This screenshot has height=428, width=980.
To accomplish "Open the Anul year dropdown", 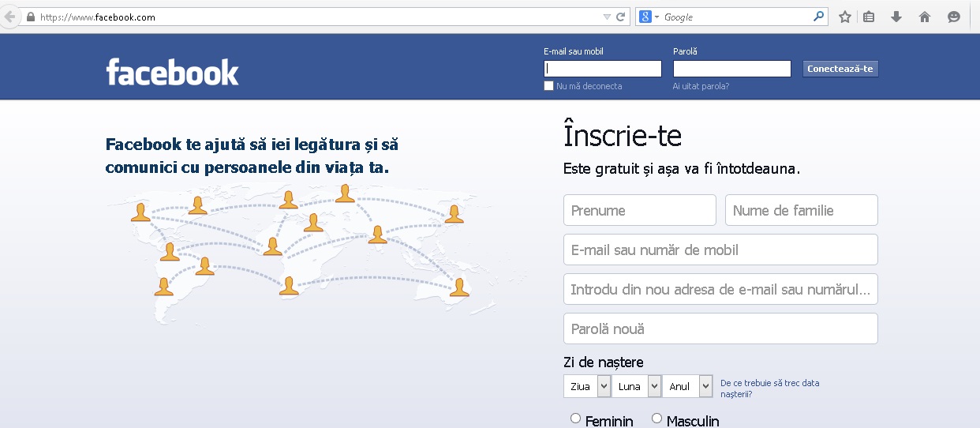I will (687, 386).
